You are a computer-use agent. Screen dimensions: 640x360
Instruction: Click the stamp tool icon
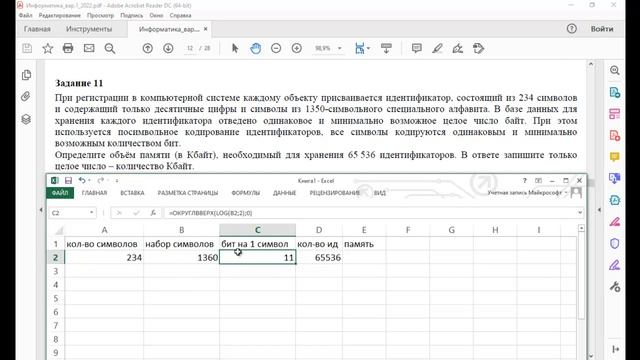(478, 48)
